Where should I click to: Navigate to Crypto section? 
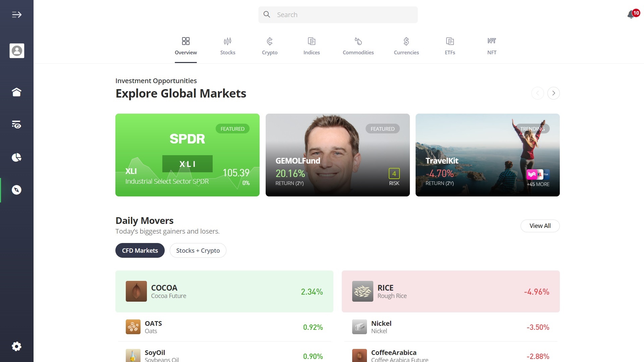pyautogui.click(x=270, y=46)
